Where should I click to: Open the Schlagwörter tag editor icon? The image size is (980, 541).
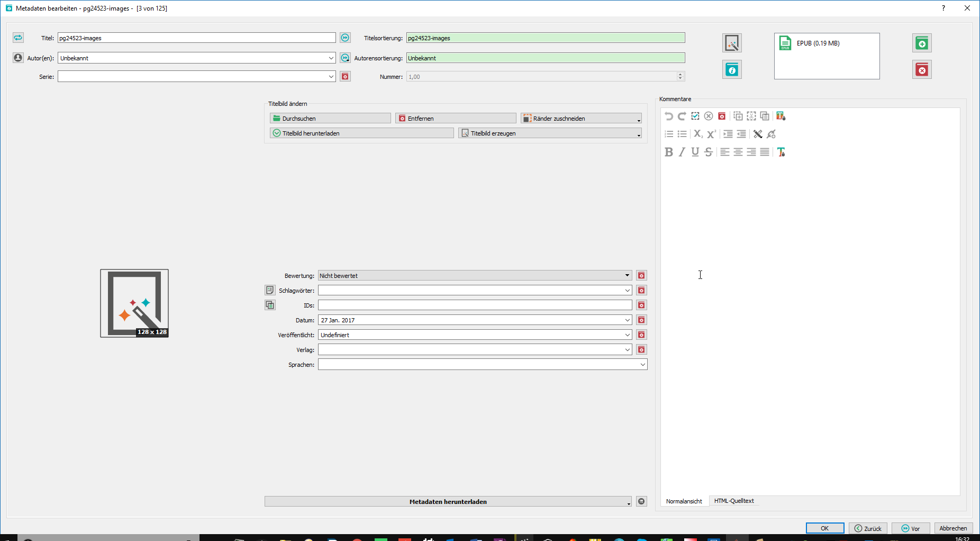point(270,290)
